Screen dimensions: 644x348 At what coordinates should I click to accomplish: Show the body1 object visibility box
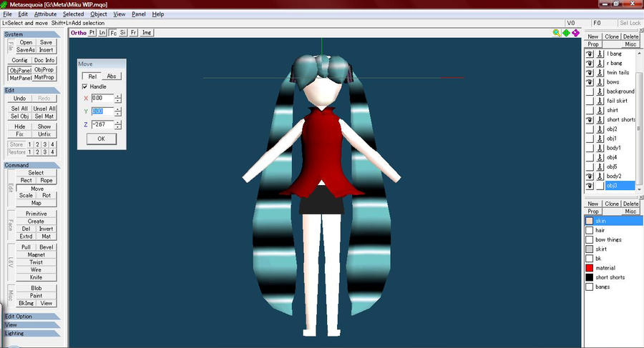(590, 148)
